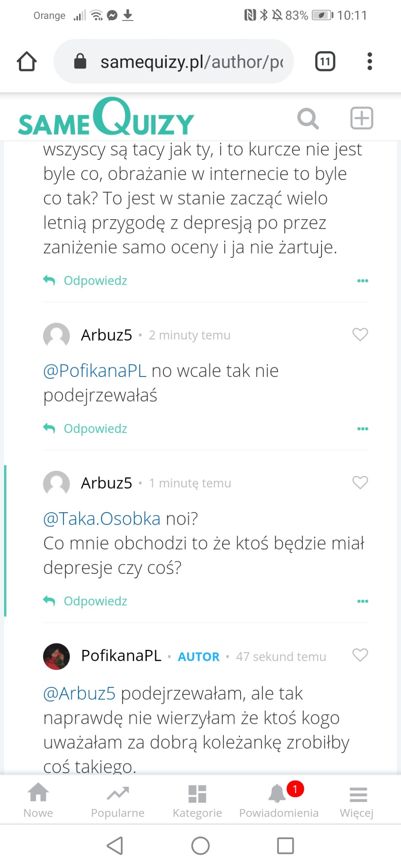Tap the address bar URL field

coord(182,62)
